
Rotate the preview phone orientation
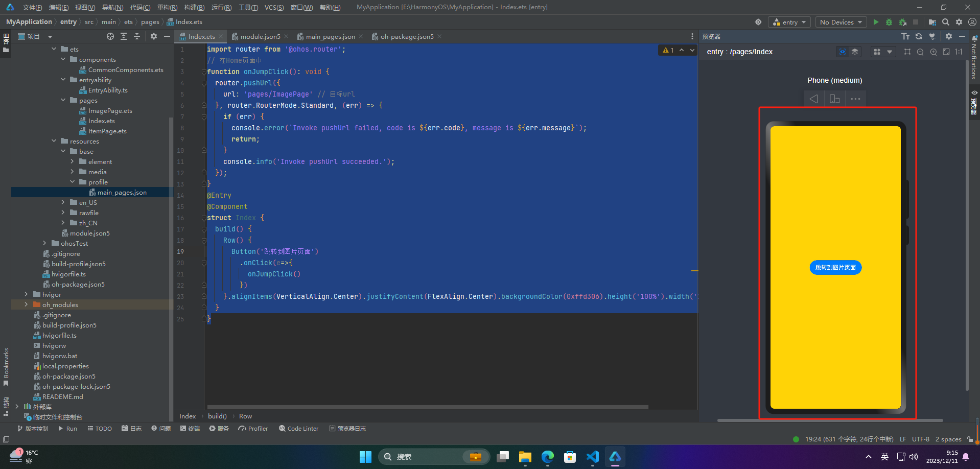tap(834, 99)
